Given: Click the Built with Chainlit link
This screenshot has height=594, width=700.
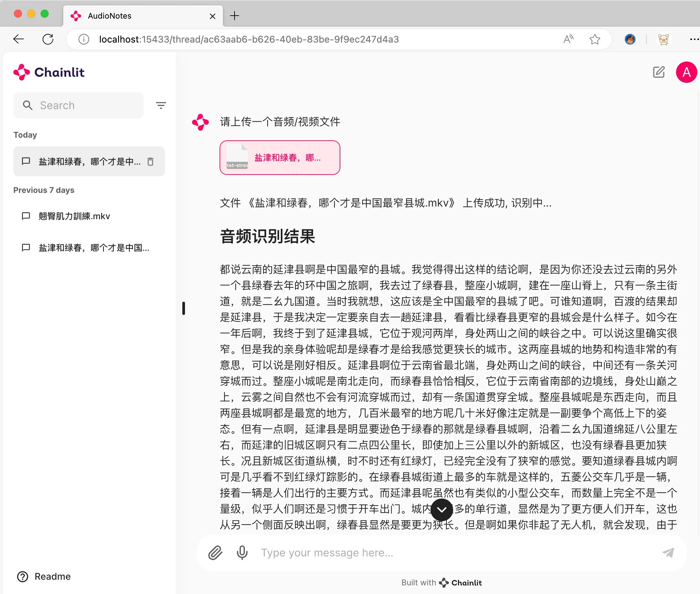Looking at the screenshot, I should pyautogui.click(x=441, y=583).
